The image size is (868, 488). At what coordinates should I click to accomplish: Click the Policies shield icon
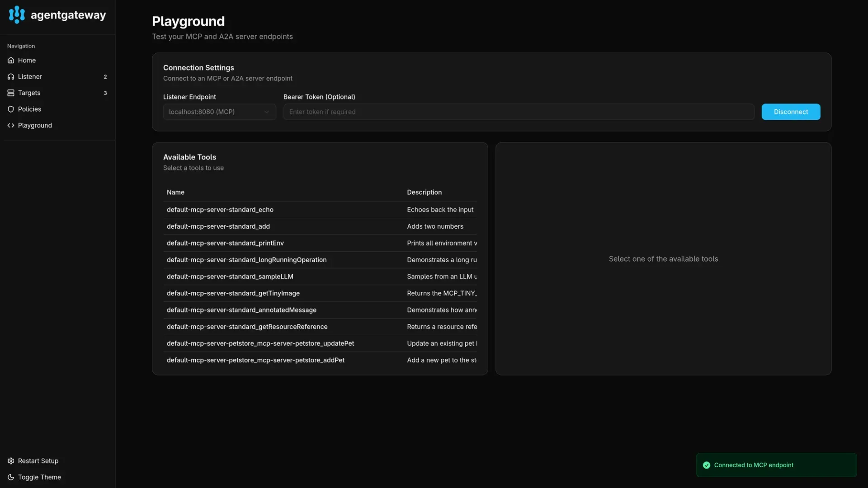pyautogui.click(x=11, y=109)
